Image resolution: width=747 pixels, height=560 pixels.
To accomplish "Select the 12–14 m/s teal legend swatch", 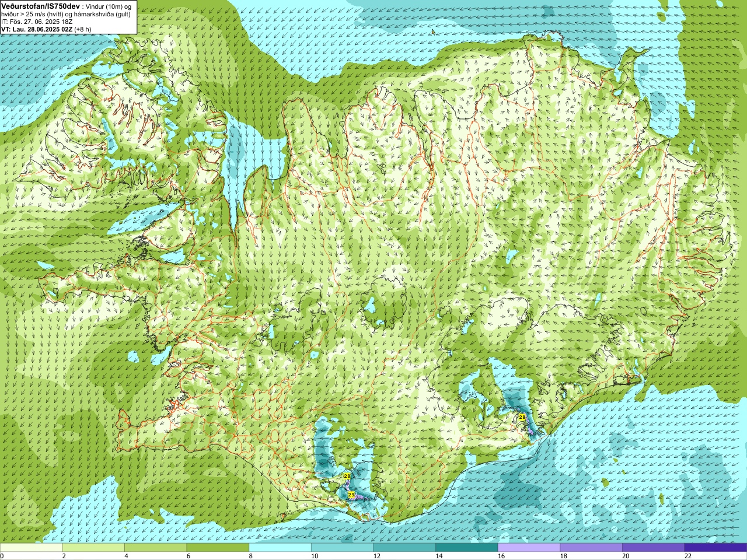I will (x=404, y=548).
